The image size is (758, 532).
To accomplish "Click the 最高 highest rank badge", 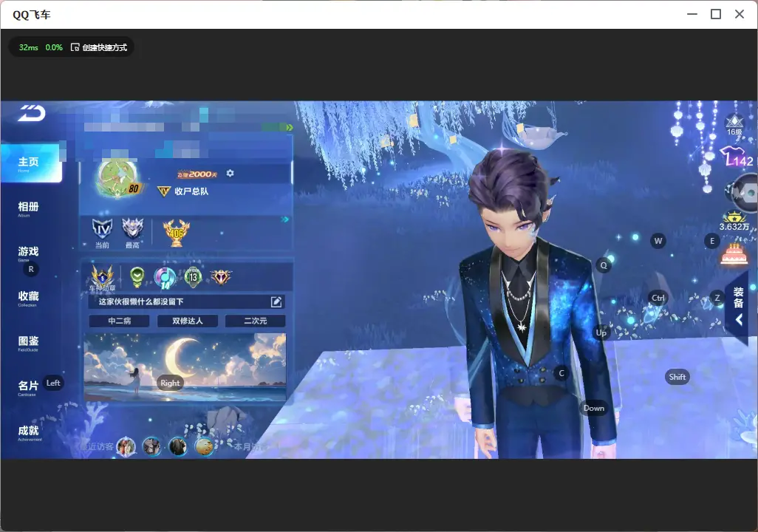I will pos(132,233).
